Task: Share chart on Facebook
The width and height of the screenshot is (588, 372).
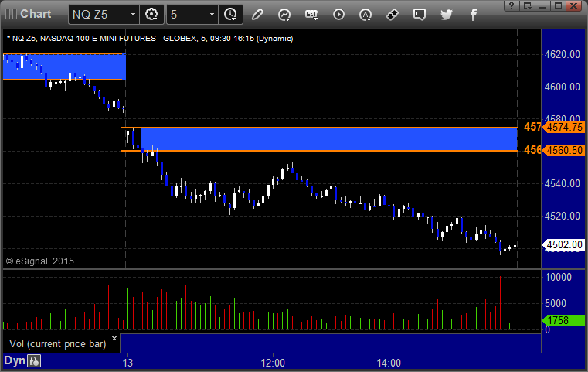Action: [473, 15]
